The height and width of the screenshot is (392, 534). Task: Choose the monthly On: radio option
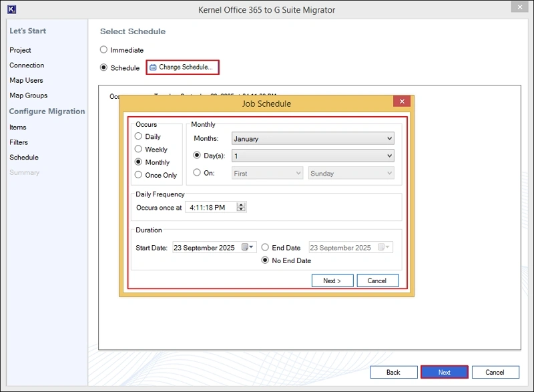(197, 173)
